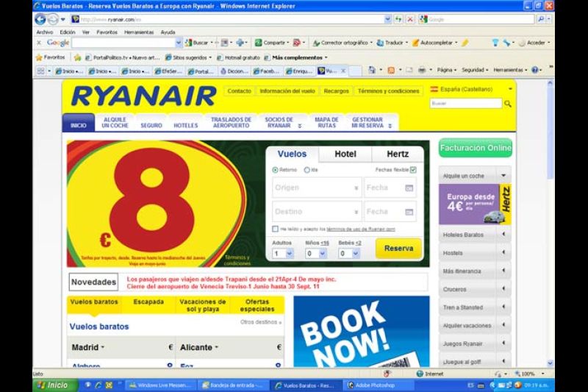588x392 pixels.
Task: Click the Home icon in command bar
Action: [x=372, y=70]
